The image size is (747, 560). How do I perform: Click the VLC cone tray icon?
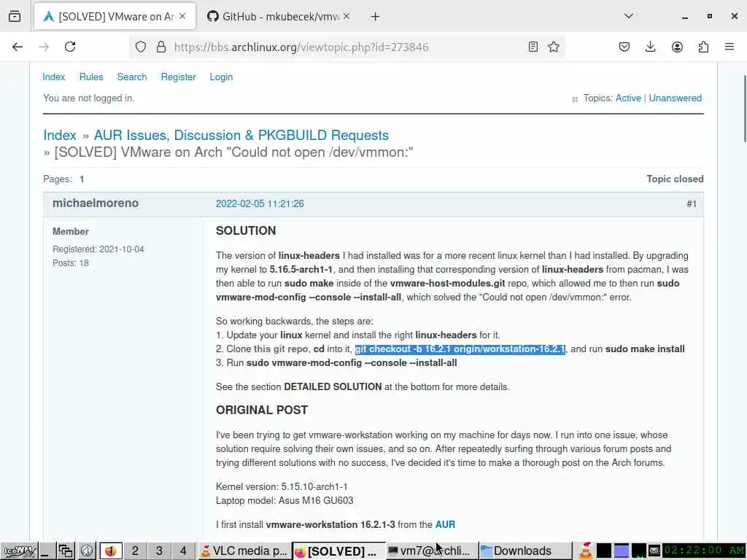click(x=586, y=551)
